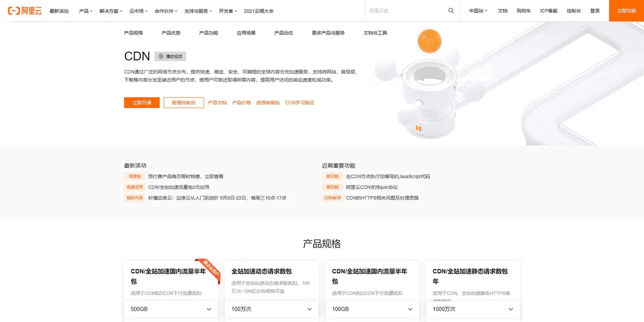Open the 1000万次 spec dropdown
644x322 pixels.
click(473, 309)
